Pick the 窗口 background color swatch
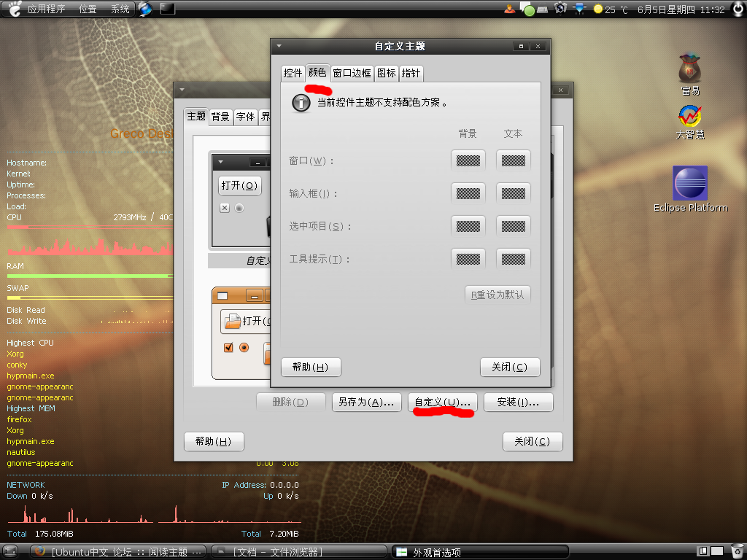Viewport: 747px width, 560px height. pos(468,161)
